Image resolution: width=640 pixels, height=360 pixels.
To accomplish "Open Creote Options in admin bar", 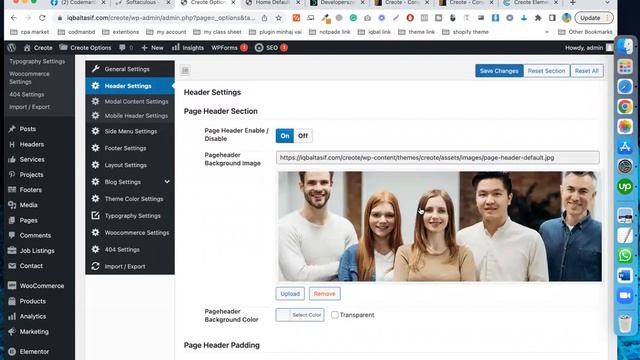I will pyautogui.click(x=85, y=48).
